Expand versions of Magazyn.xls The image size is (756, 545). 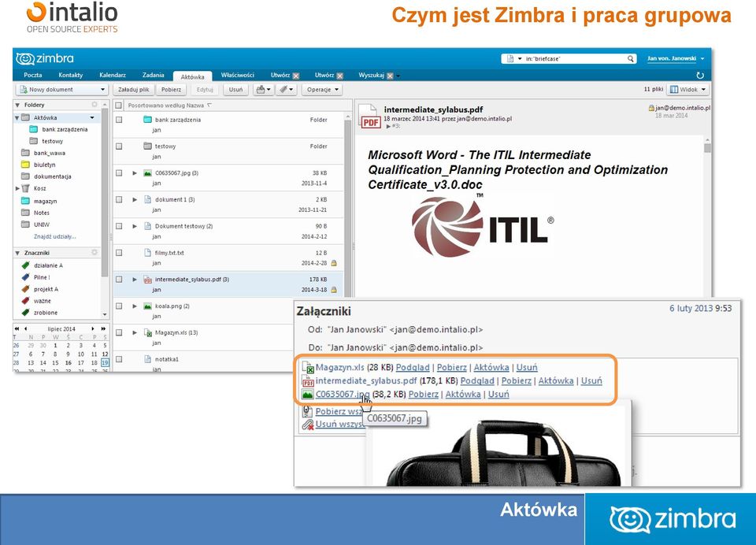[x=135, y=332]
